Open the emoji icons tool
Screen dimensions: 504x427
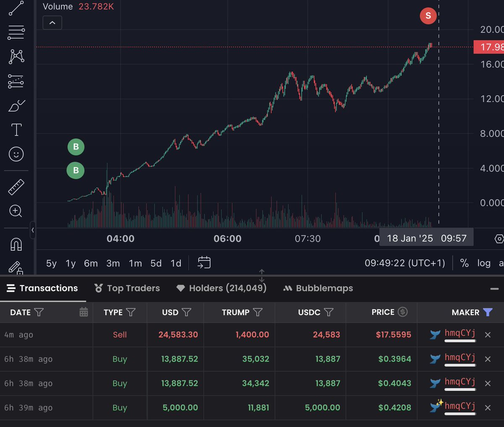click(x=16, y=154)
